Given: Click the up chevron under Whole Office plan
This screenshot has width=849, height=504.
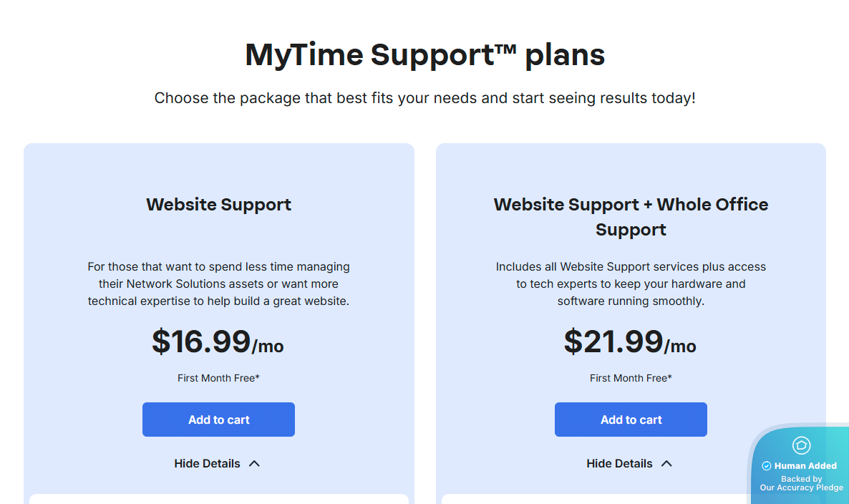Looking at the screenshot, I should (x=666, y=464).
